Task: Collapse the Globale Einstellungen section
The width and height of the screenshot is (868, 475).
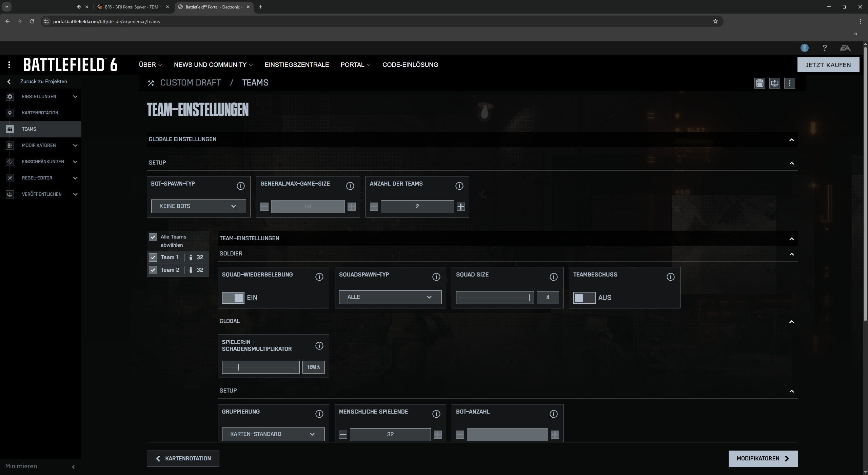Action: [x=791, y=139]
